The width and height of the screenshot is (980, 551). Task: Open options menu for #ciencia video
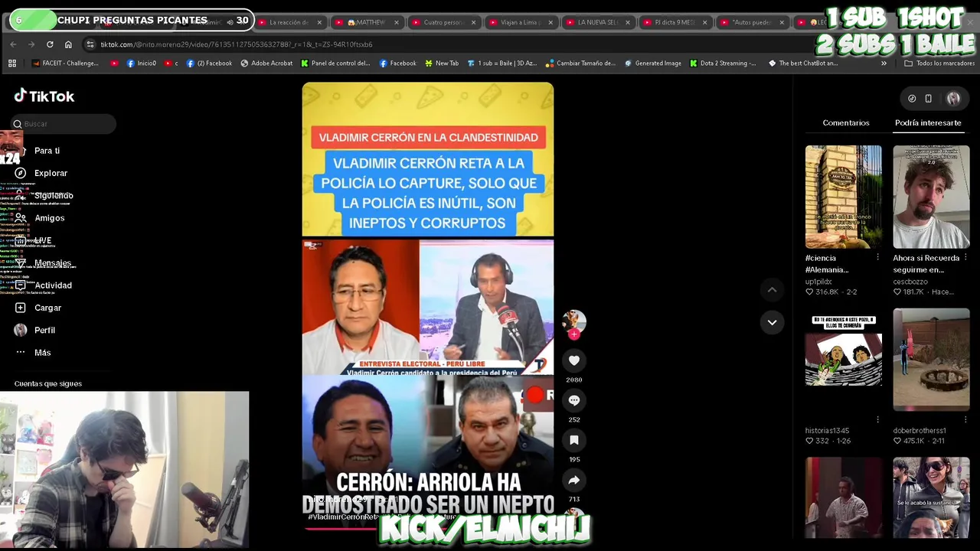pyautogui.click(x=877, y=258)
